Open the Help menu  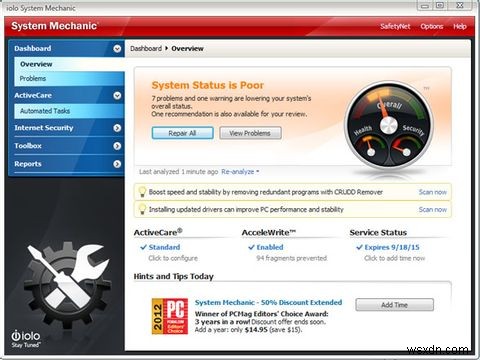(460, 26)
